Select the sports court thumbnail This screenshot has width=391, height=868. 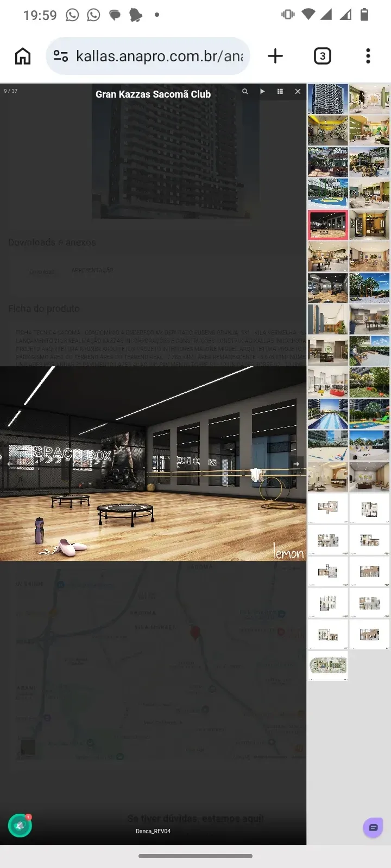pyautogui.click(x=328, y=193)
